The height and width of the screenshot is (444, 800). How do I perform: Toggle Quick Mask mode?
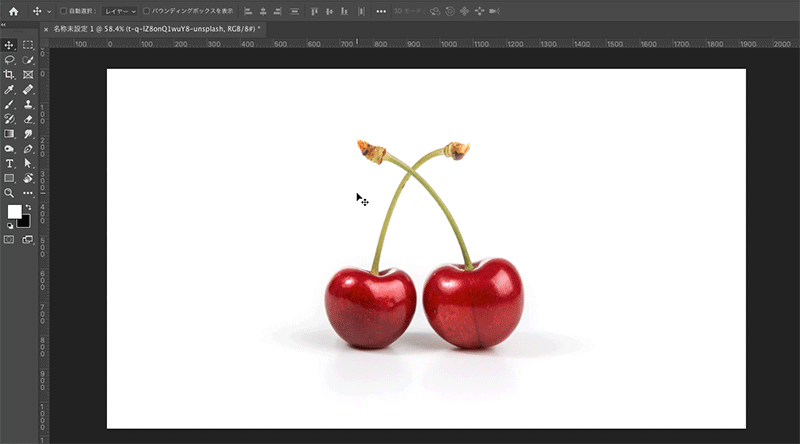coord(9,240)
